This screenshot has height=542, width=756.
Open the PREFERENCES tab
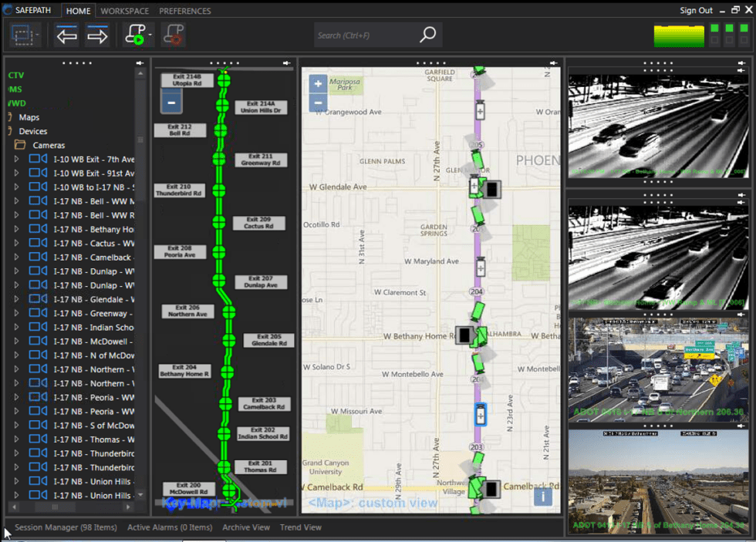pos(185,11)
